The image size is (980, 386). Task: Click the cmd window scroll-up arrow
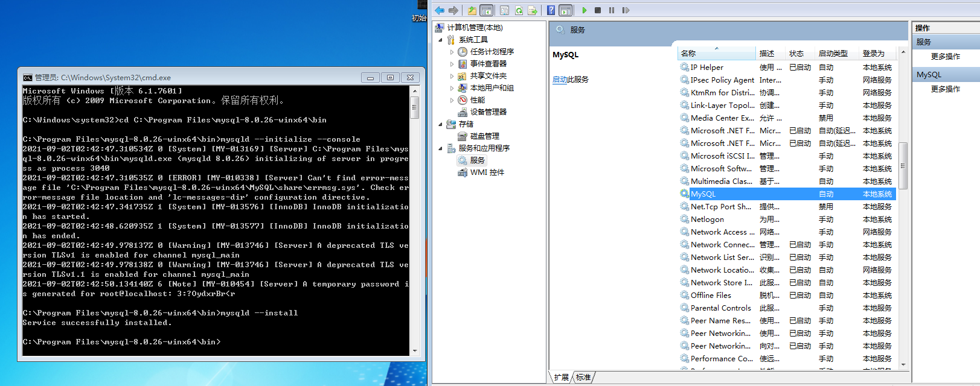415,91
